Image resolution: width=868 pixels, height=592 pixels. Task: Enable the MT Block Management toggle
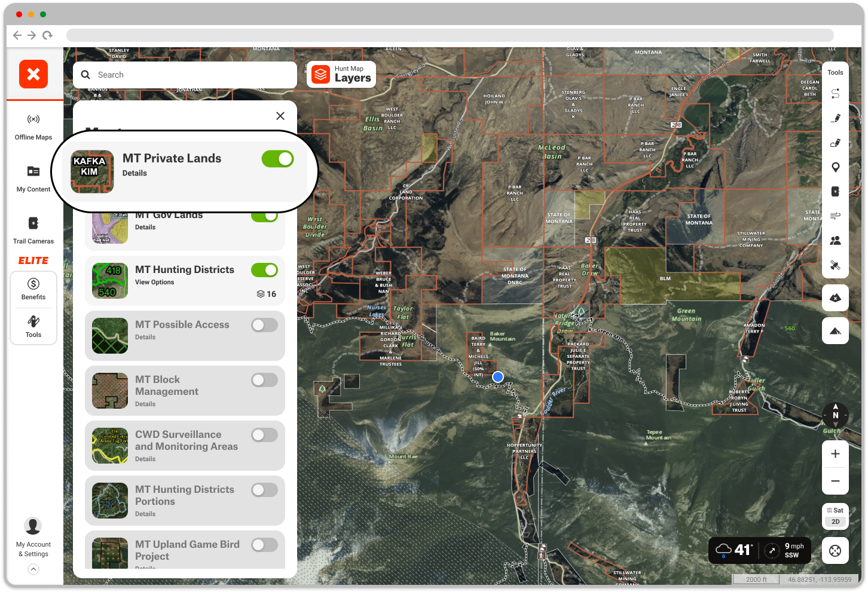tap(264, 380)
